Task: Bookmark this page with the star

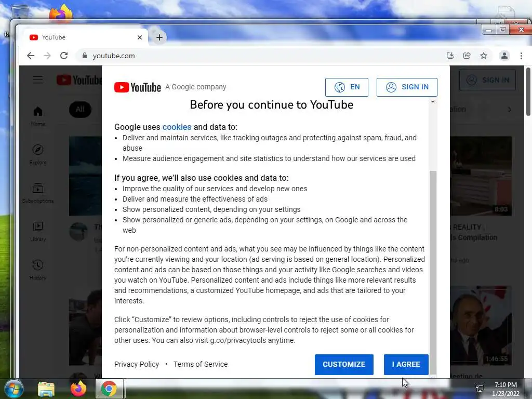Action: 484,56
